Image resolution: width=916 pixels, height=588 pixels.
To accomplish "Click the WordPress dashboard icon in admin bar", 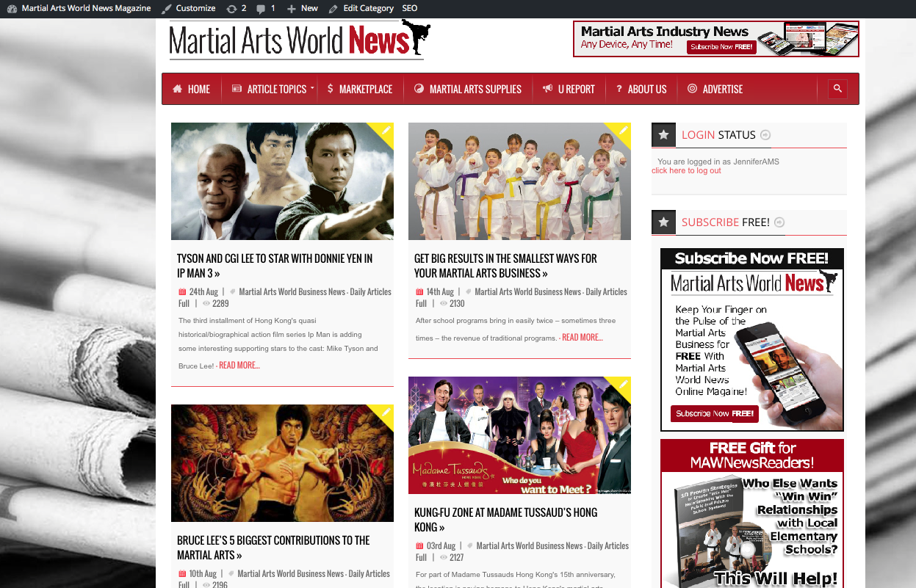I will pos(12,8).
